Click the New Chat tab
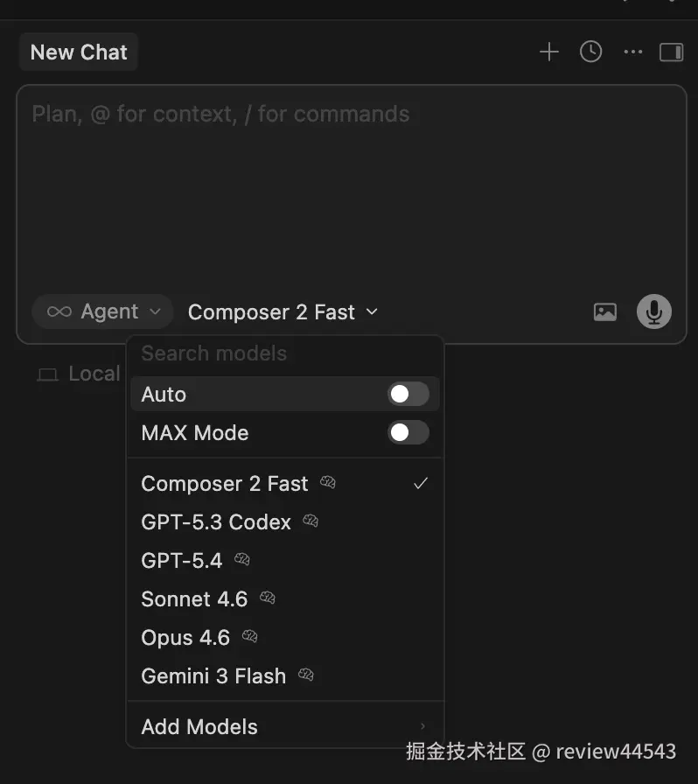Screen dimensions: 698x784 point(79,52)
